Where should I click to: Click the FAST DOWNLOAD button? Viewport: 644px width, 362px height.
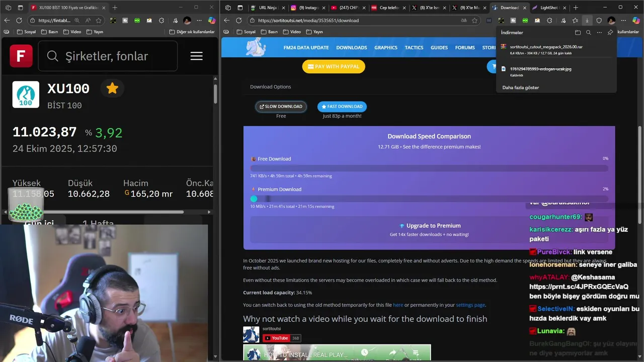[342, 107]
